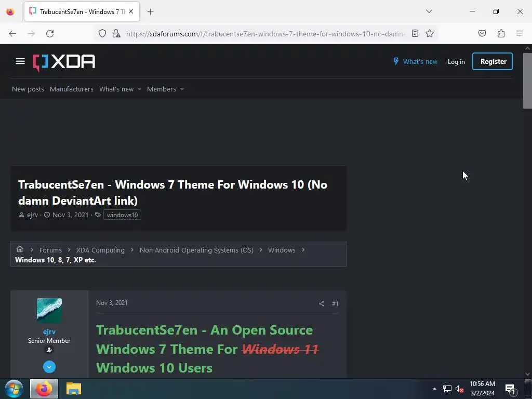Viewport: 532px width, 399px height.
Task: Click the Firefox taskbar icon
Action: tap(44, 389)
